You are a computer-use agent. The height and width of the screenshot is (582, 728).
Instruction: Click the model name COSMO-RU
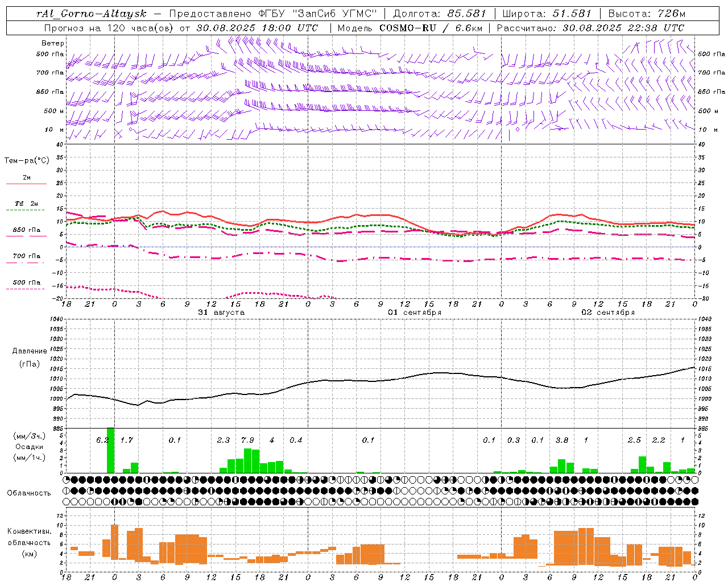click(407, 28)
